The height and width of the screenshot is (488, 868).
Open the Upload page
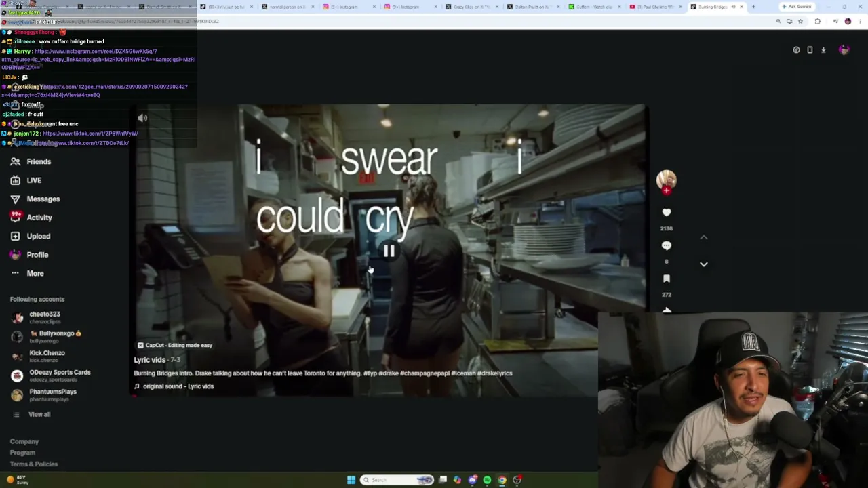pyautogui.click(x=31, y=236)
